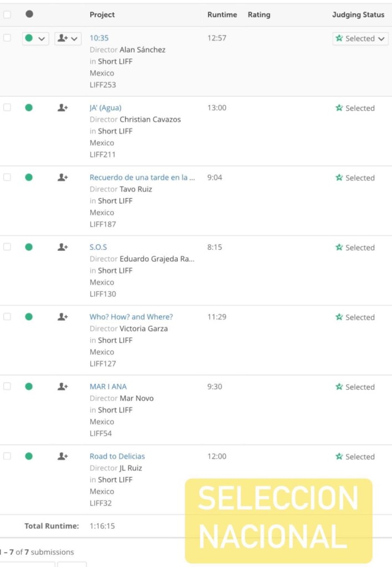Open Judging Status dropdown for 10:35

[x=360, y=39]
